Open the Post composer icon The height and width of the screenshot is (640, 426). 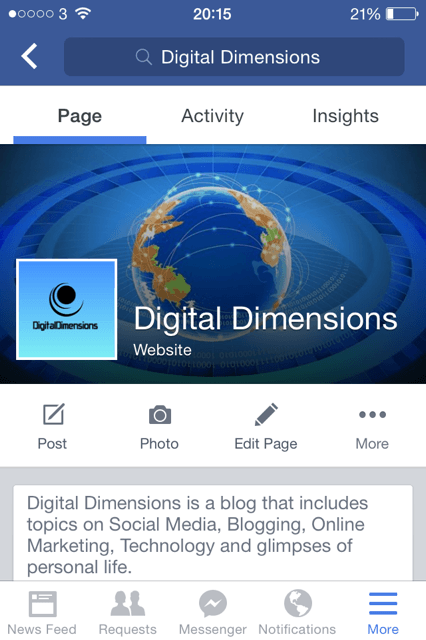[53, 414]
